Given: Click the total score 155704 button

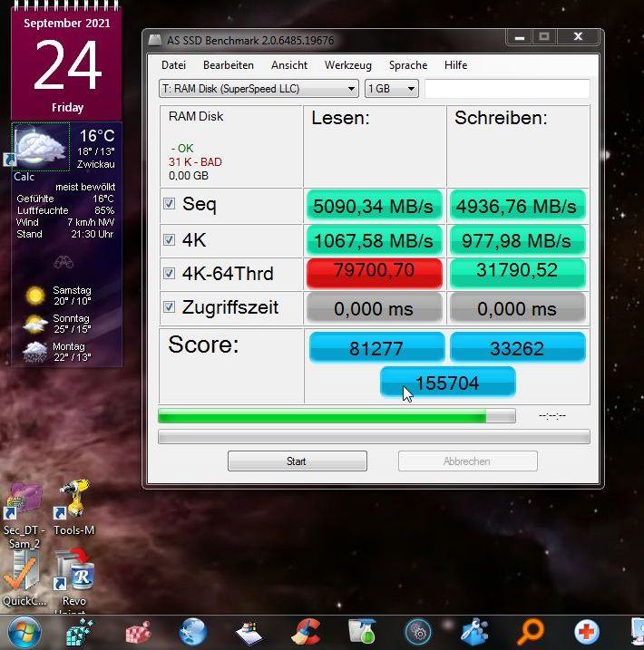Looking at the screenshot, I should pos(448,383).
